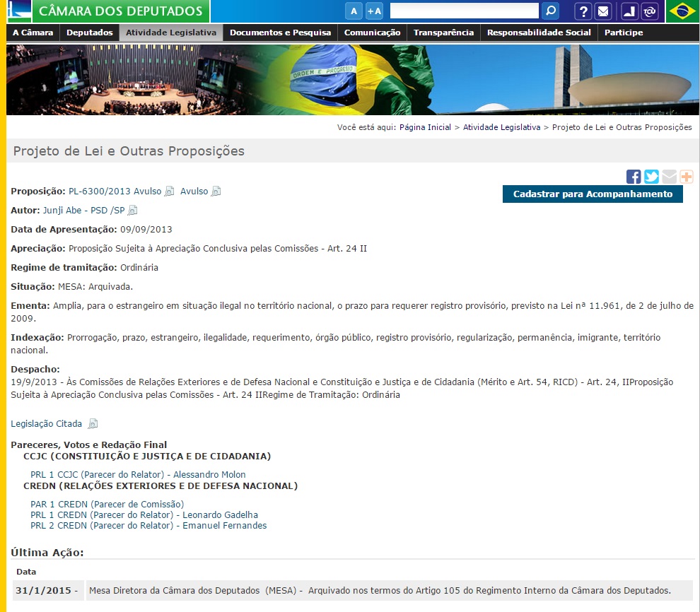Image resolution: width=700 pixels, height=612 pixels.
Task: Open the Deputados menu
Action: tap(89, 33)
